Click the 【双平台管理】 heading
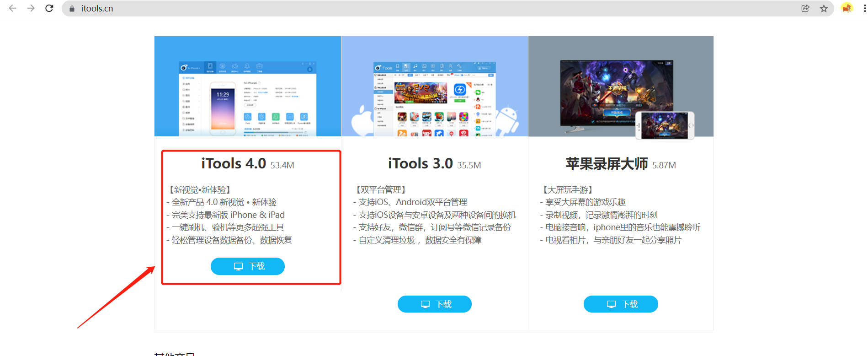 [381, 189]
